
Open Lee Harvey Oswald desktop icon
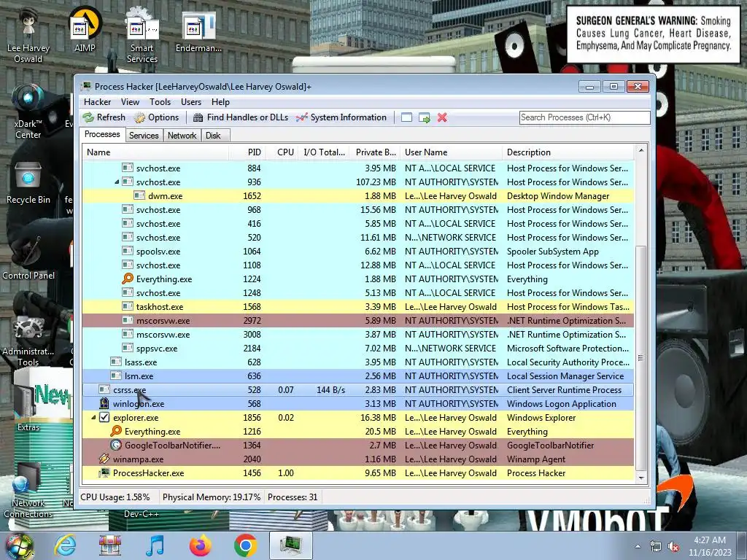pyautogui.click(x=28, y=34)
